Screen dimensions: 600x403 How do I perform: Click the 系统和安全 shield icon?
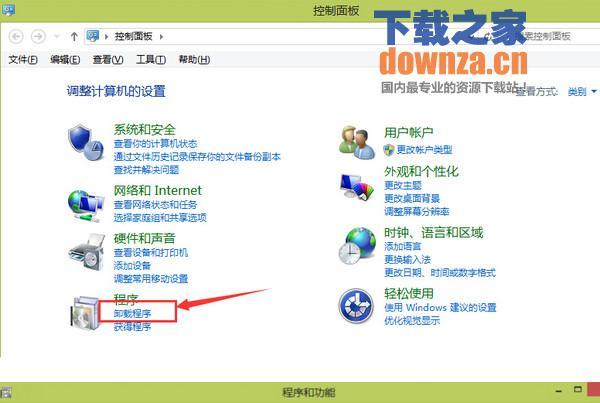(x=86, y=142)
